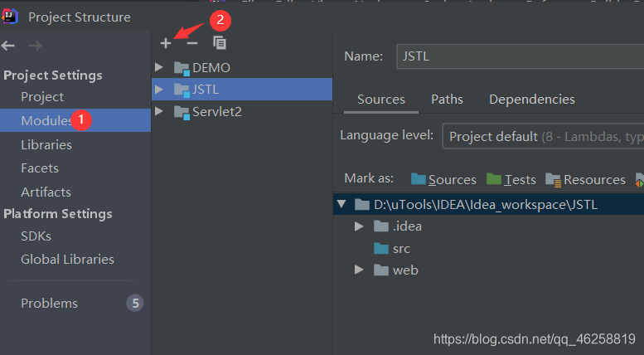Click the Servlet2 module folder icon
Image resolution: width=644 pixels, height=355 pixels.
point(182,112)
